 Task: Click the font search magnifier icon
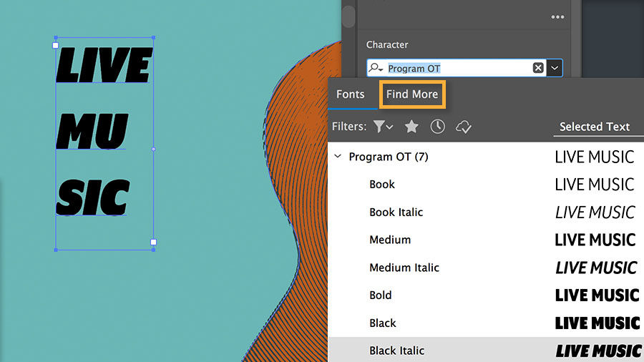pos(375,68)
